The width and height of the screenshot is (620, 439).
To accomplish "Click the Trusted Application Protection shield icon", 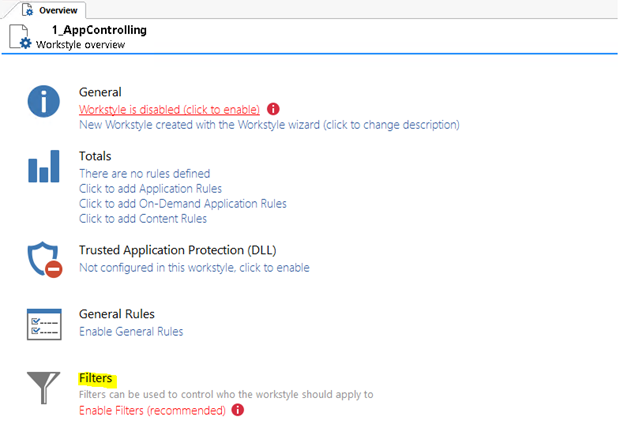I will point(45,259).
